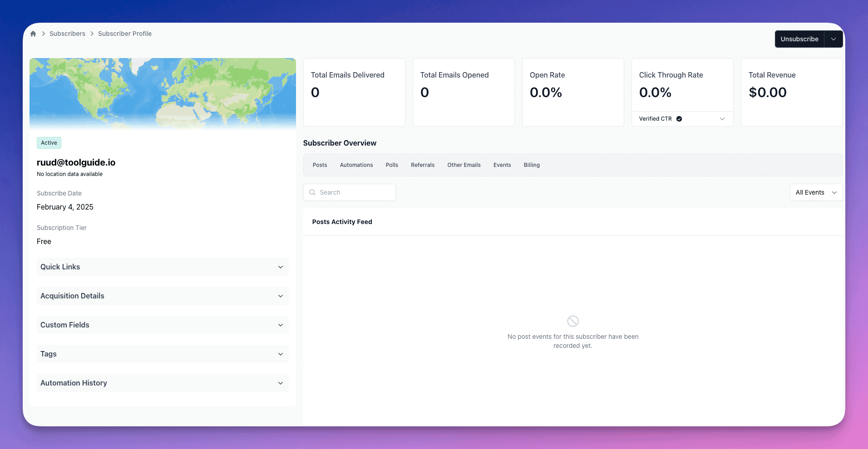Click the empty-state no events icon
Viewport: 868px width, 449px height.
(572, 321)
